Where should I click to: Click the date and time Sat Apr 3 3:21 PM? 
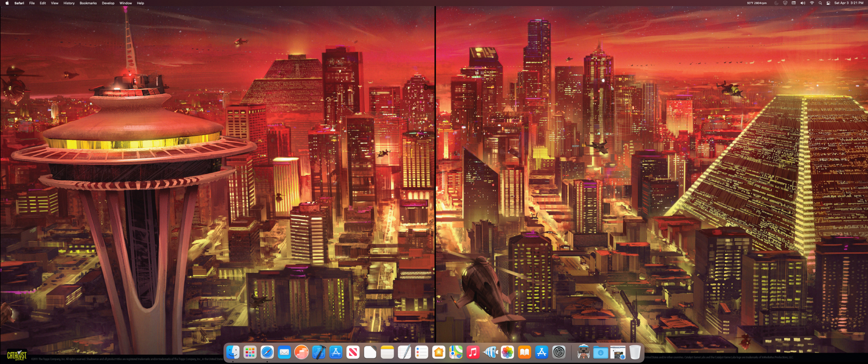click(849, 3)
